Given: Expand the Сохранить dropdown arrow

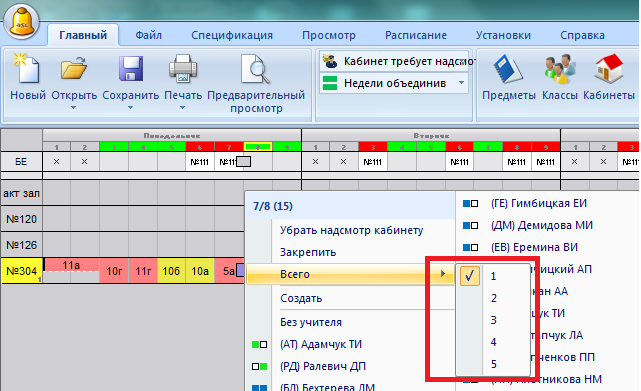Looking at the screenshot, I should [x=130, y=108].
